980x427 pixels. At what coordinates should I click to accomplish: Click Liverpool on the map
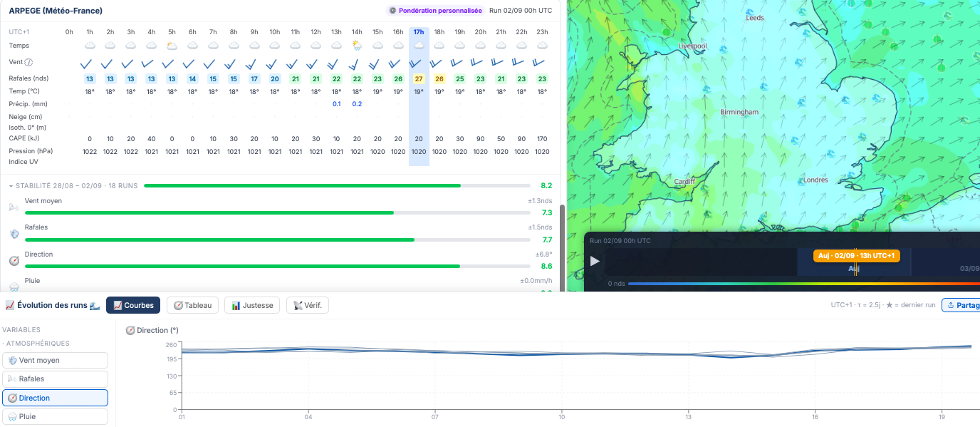(x=692, y=46)
